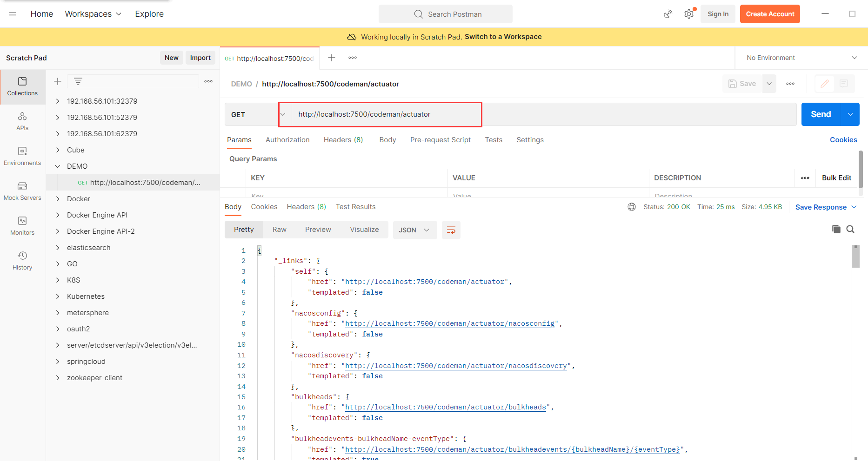
Task: Toggle line wrap in response viewer
Action: tap(451, 230)
